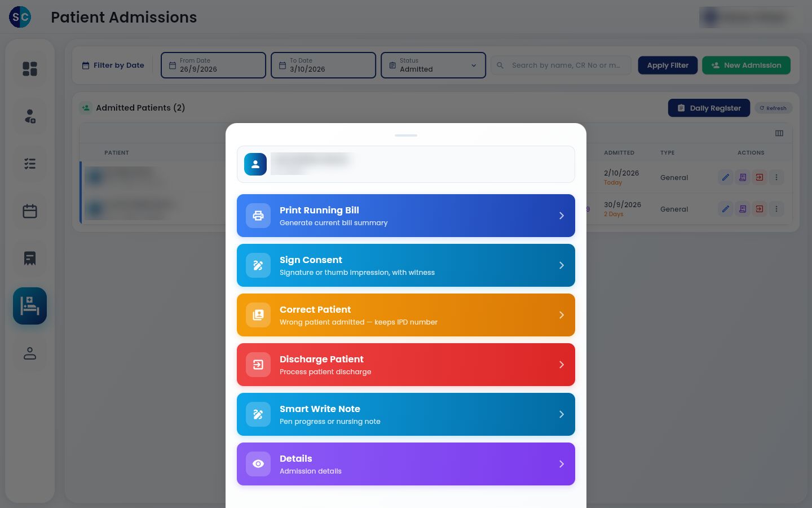The image size is (812, 508).
Task: Click the "30/9/2026" admitted date
Action: coord(623,205)
